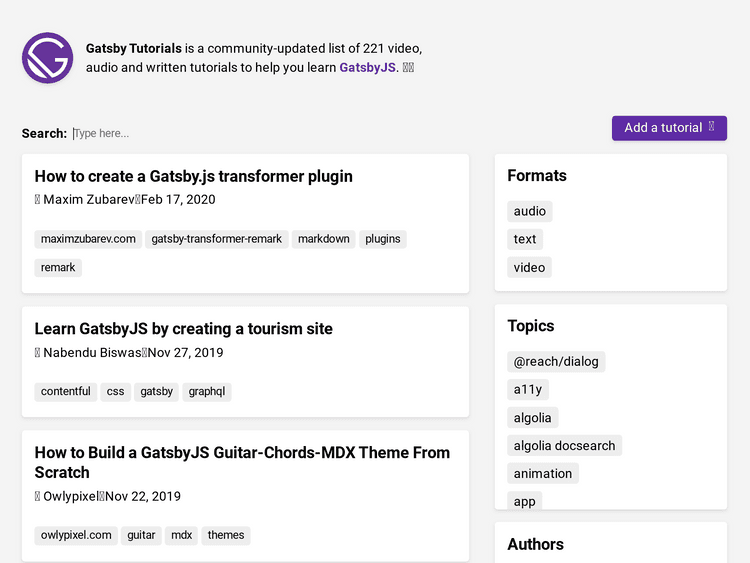Select the gatsby tag
Screen dimensions: 750x563
point(156,391)
